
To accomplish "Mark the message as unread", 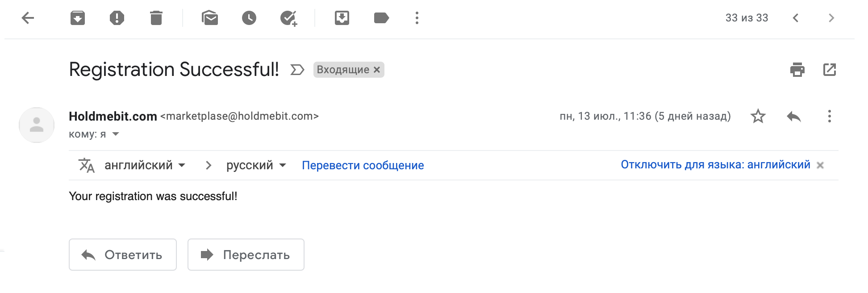I will point(210,18).
